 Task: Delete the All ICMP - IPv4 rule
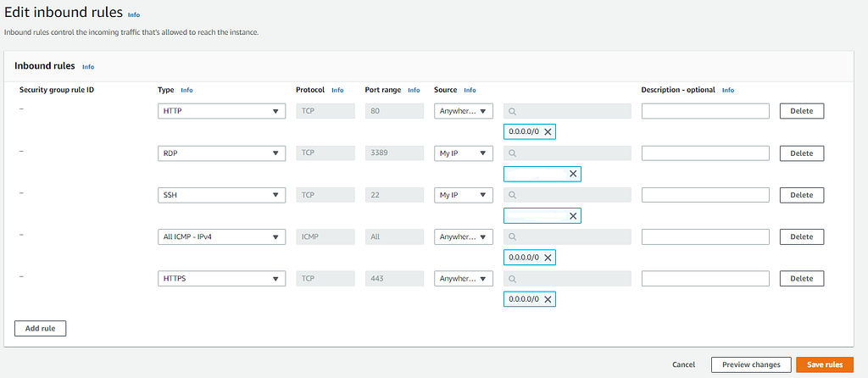point(802,236)
